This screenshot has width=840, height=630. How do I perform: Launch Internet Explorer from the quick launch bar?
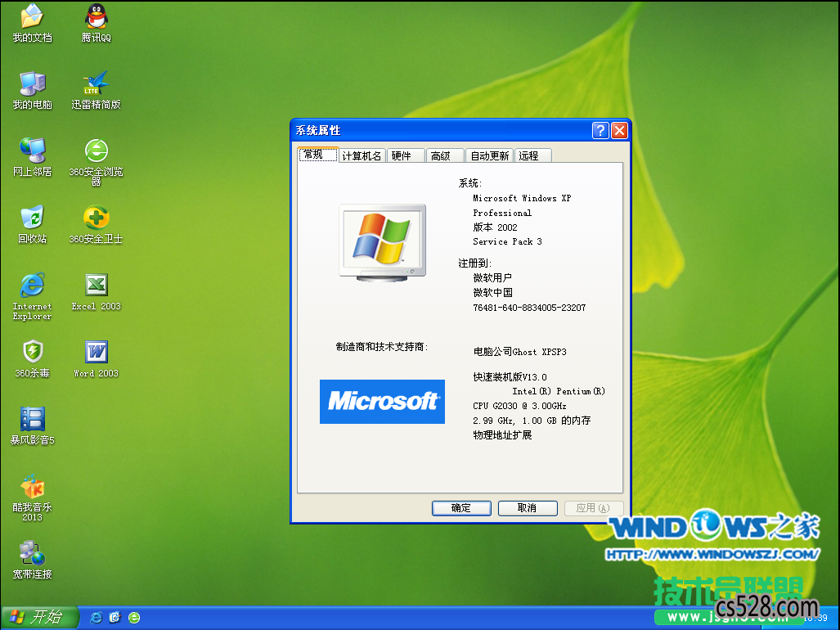[x=97, y=618]
